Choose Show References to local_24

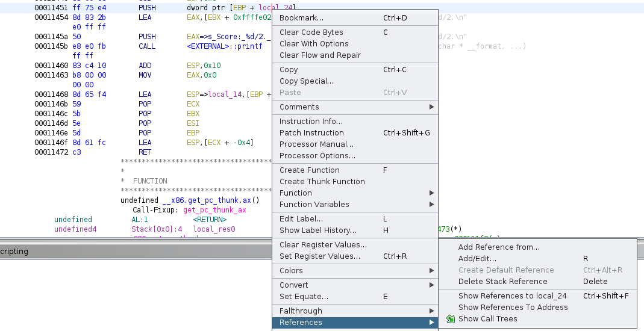pyautogui.click(x=512, y=296)
